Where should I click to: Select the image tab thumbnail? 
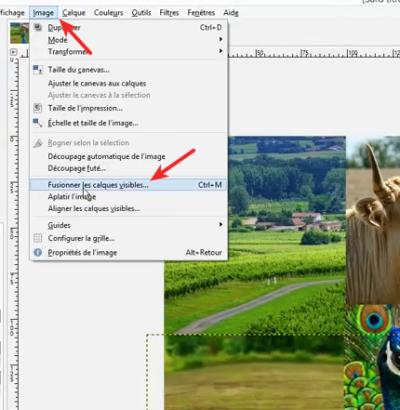pyautogui.click(x=19, y=33)
